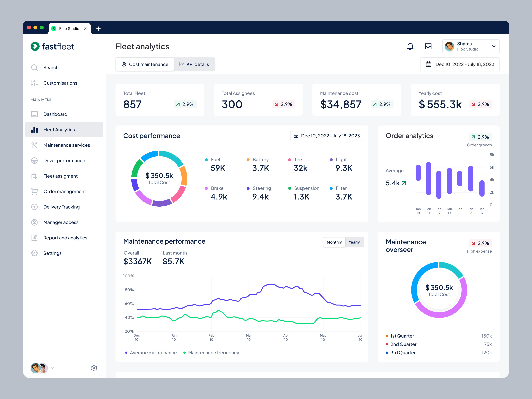Image resolution: width=532 pixels, height=399 pixels.
Task: Switch maintenance chart to Monthly
Action: (x=334, y=242)
